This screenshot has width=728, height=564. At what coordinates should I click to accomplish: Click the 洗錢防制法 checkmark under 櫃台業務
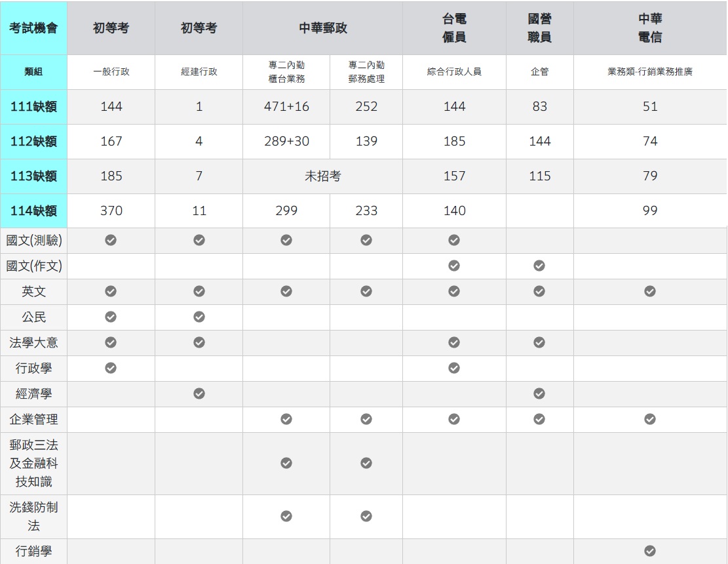[x=286, y=516]
